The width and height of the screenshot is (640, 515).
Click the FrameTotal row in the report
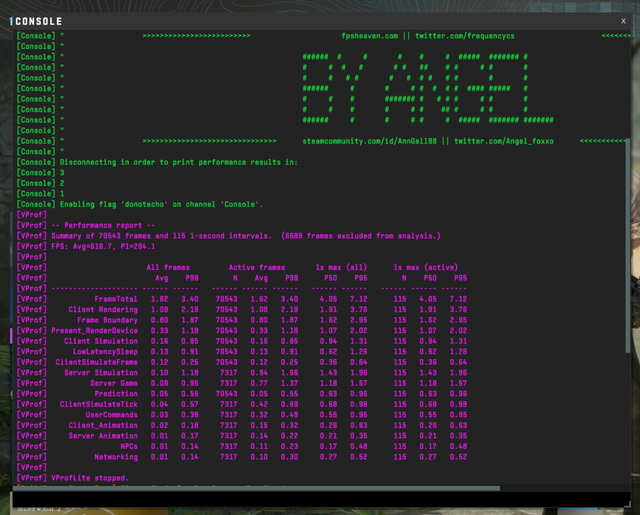[115, 299]
